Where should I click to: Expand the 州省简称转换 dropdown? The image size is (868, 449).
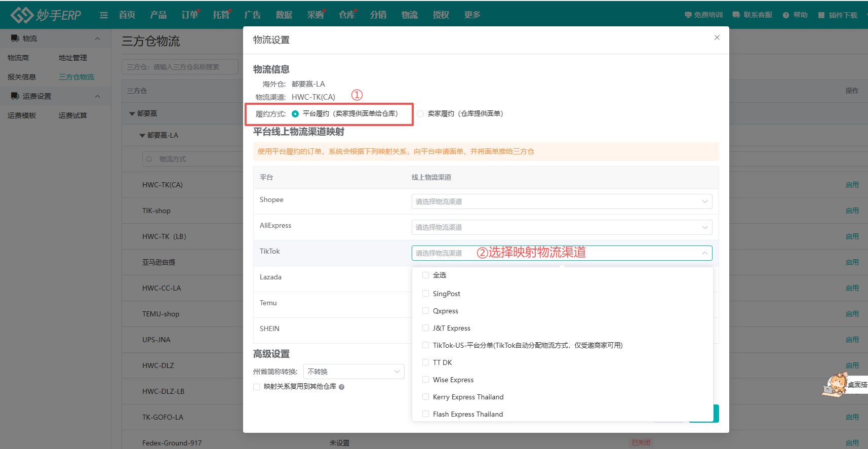[353, 372]
